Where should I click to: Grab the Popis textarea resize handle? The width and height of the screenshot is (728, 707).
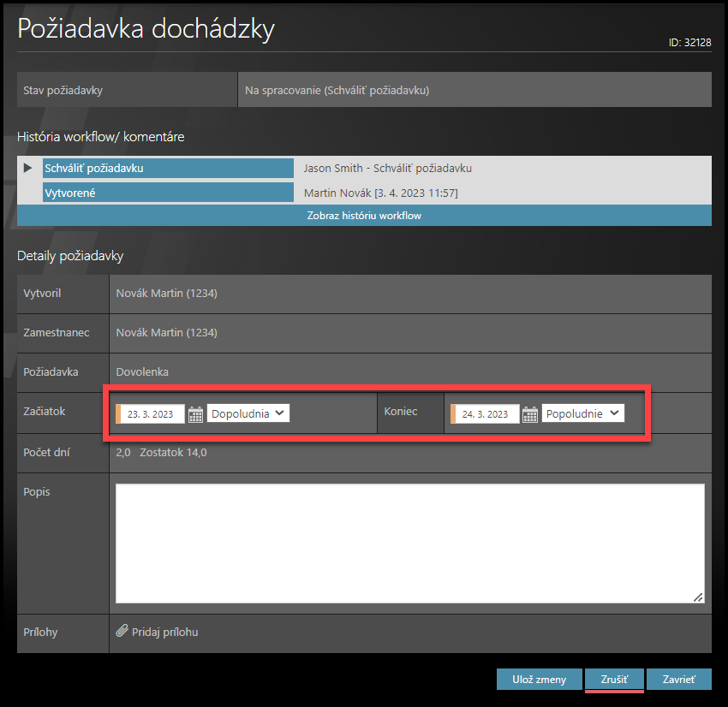[698, 597]
